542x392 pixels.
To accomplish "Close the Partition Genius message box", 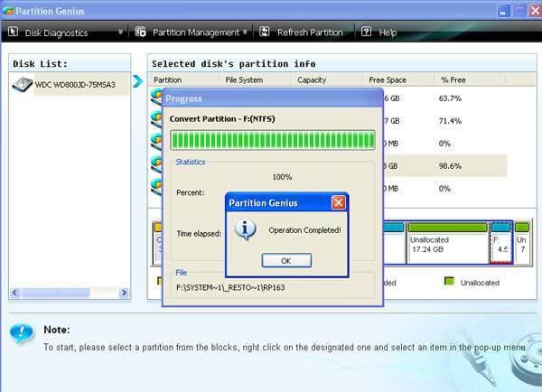I will click(338, 202).
